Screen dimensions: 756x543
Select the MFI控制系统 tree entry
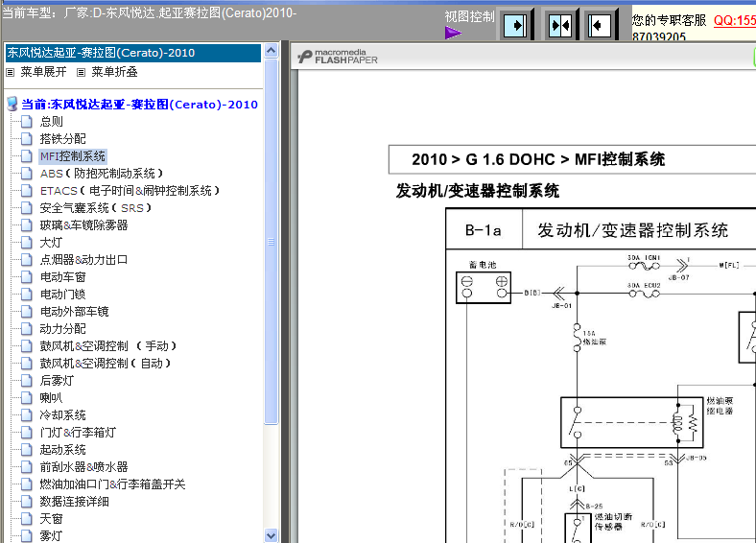click(x=72, y=156)
